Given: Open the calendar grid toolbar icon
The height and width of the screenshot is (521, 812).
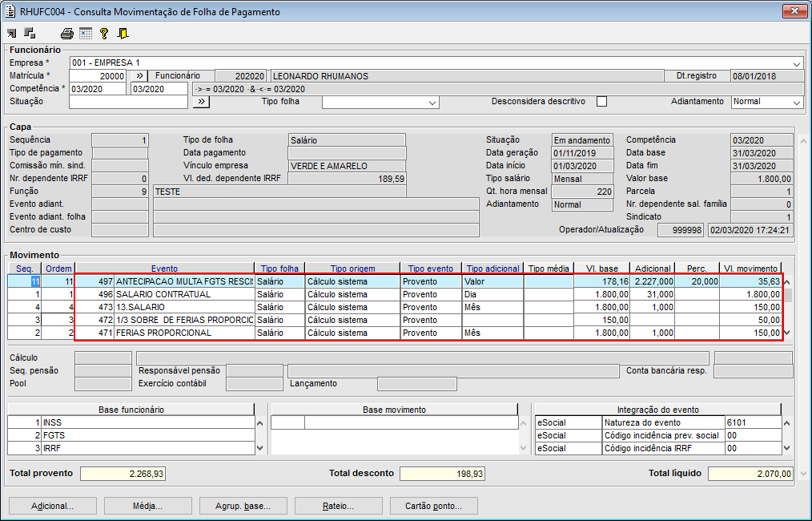Looking at the screenshot, I should coord(86,34).
